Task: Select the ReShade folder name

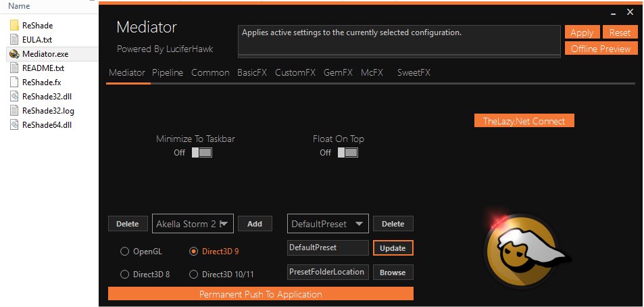Action: [37, 26]
